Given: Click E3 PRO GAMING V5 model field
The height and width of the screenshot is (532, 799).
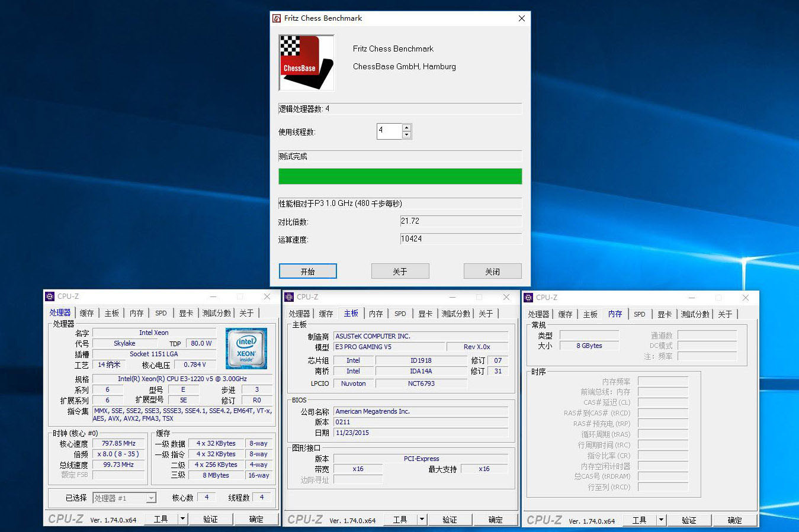Looking at the screenshot, I should coord(389,347).
